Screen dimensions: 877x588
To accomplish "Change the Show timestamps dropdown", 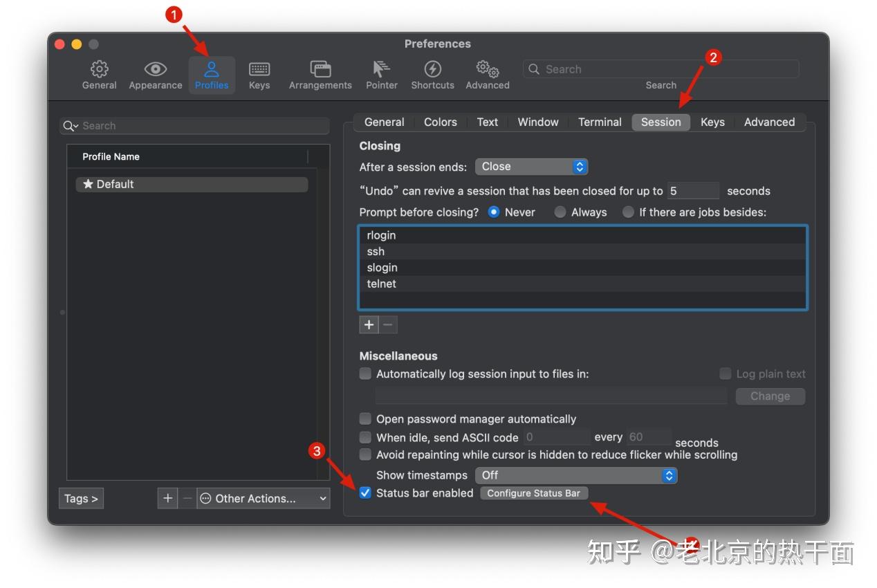I will pos(576,475).
